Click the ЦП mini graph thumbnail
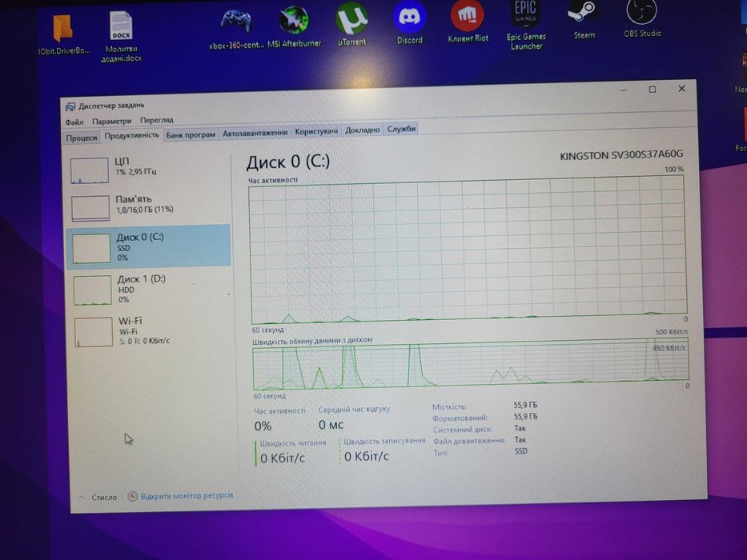This screenshot has width=747, height=560. (x=90, y=171)
